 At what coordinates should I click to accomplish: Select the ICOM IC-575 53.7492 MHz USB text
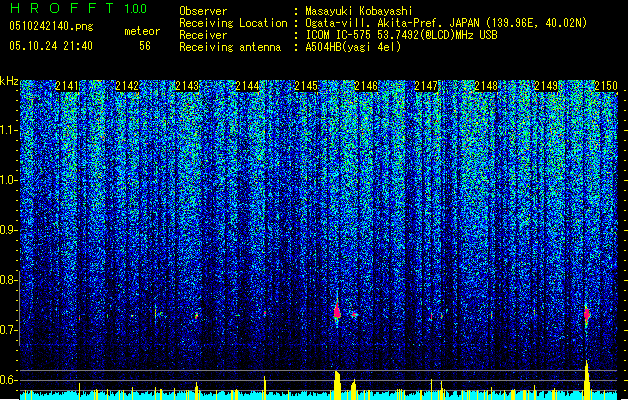(401, 35)
